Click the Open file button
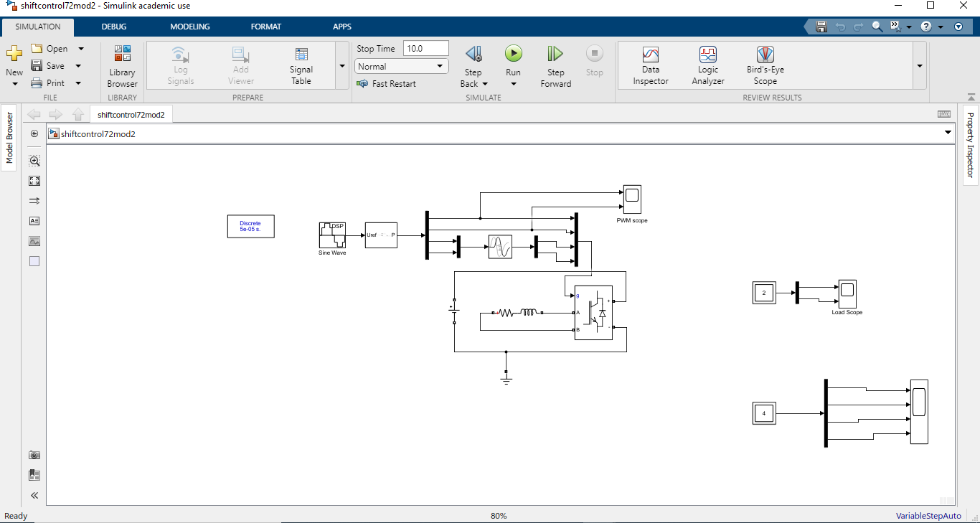This screenshot has height=523, width=980. [50, 49]
